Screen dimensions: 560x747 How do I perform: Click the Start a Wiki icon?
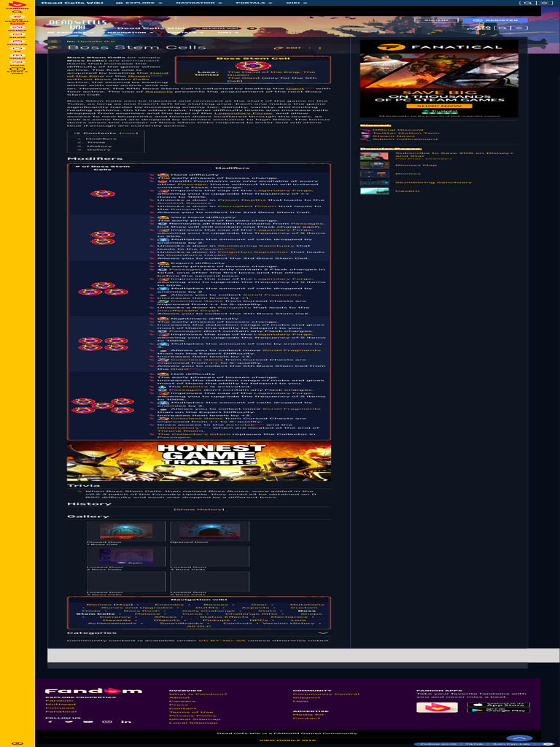pyautogui.click(x=17, y=71)
